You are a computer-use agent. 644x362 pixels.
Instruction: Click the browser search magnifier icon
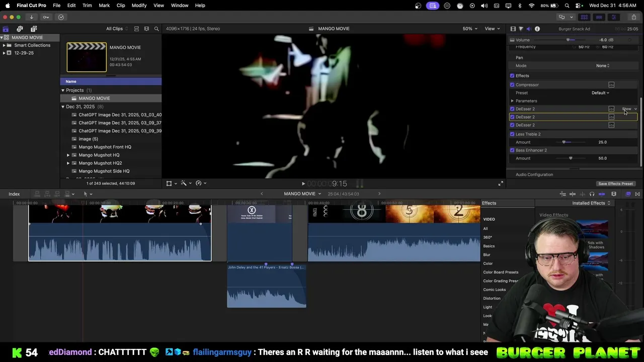click(x=156, y=29)
